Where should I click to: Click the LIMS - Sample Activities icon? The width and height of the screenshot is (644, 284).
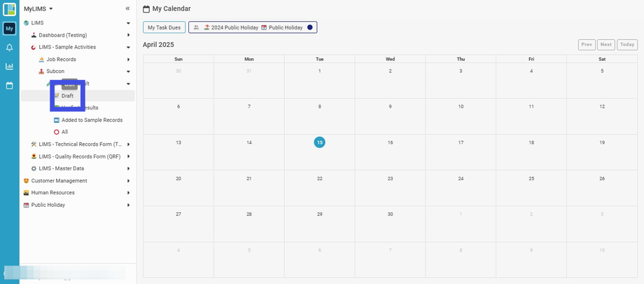[34, 48]
